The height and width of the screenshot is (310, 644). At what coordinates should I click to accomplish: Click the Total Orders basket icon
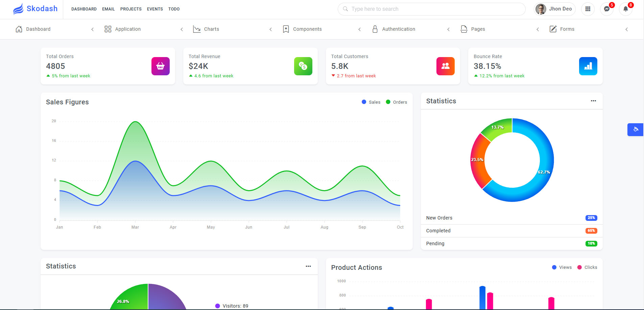[161, 66]
